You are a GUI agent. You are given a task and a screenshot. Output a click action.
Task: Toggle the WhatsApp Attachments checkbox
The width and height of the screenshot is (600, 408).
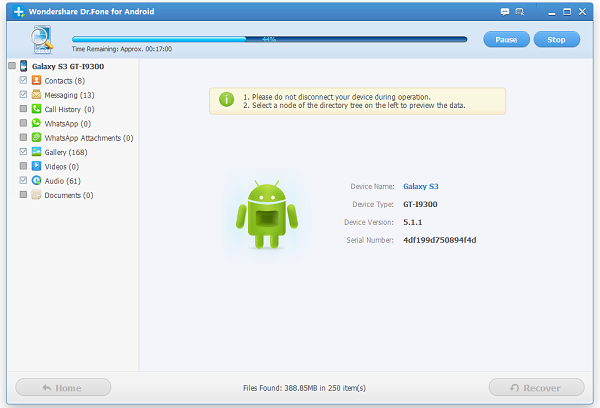23,137
